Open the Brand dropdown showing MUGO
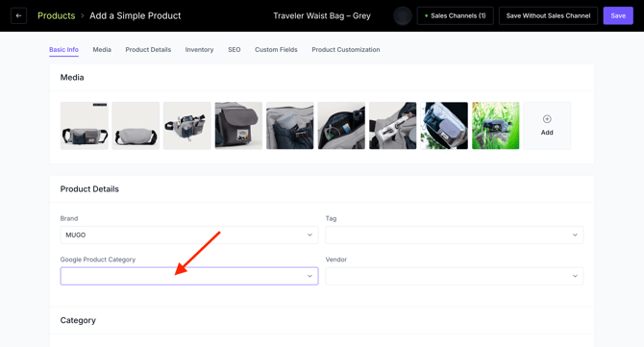 pos(189,235)
